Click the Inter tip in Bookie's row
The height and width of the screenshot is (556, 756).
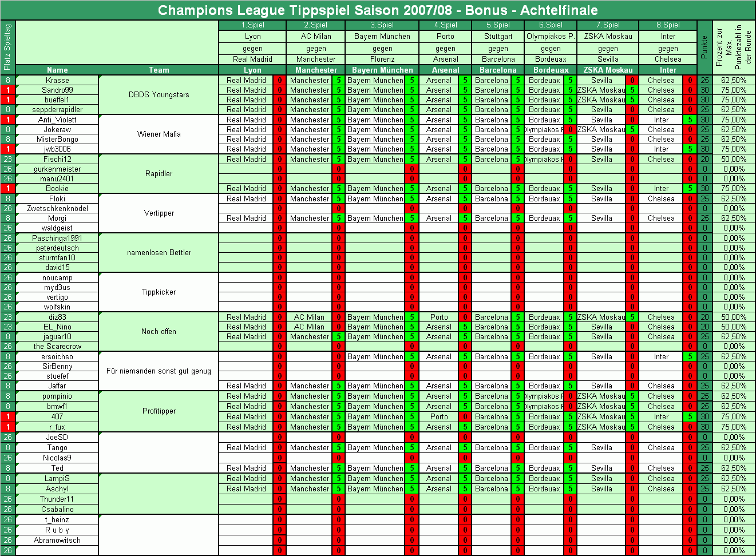click(661, 189)
